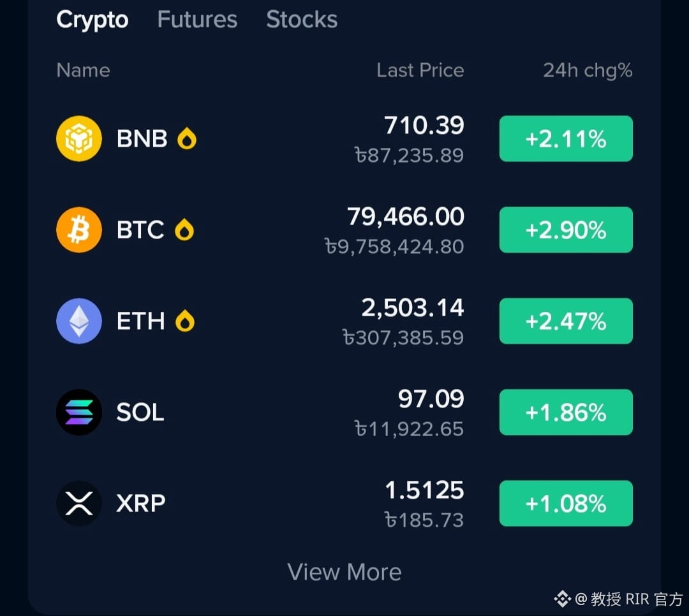This screenshot has height=616, width=689.
Task: Tap the flame icon beside BTC
Action: (x=184, y=230)
